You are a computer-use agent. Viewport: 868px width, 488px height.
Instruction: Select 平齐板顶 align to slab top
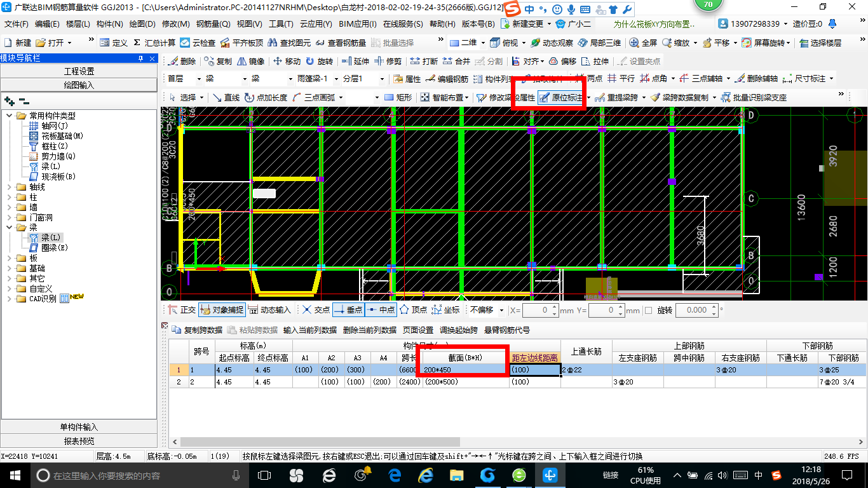(241, 43)
